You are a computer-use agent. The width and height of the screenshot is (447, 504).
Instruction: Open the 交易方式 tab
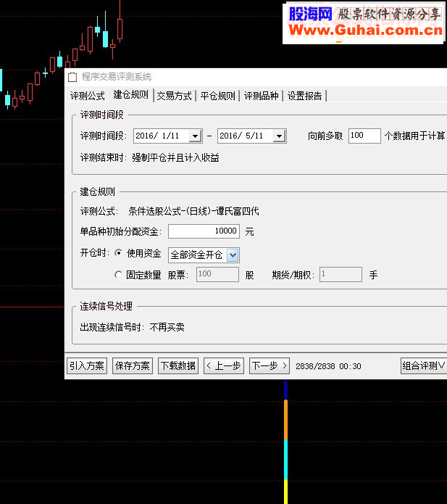tap(175, 96)
